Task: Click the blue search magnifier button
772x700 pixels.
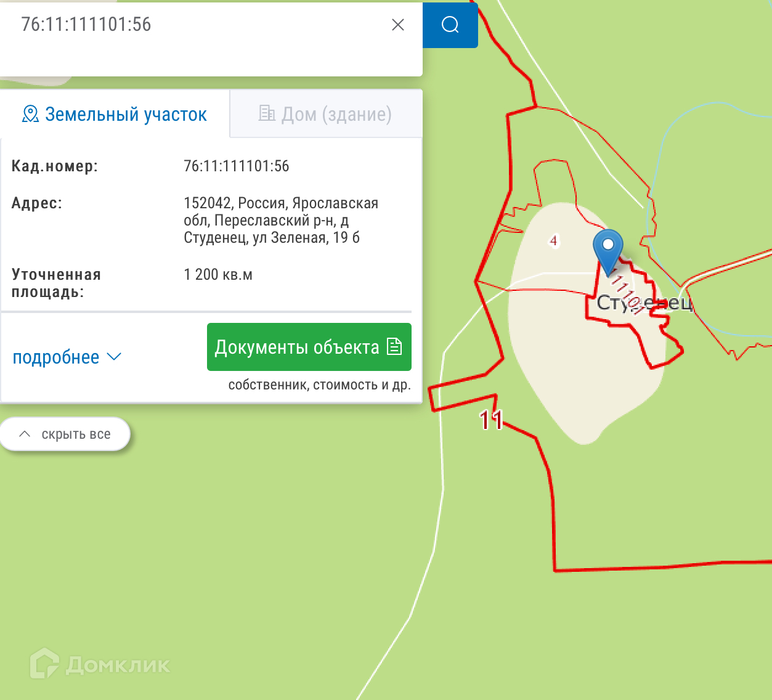Action: [450, 25]
